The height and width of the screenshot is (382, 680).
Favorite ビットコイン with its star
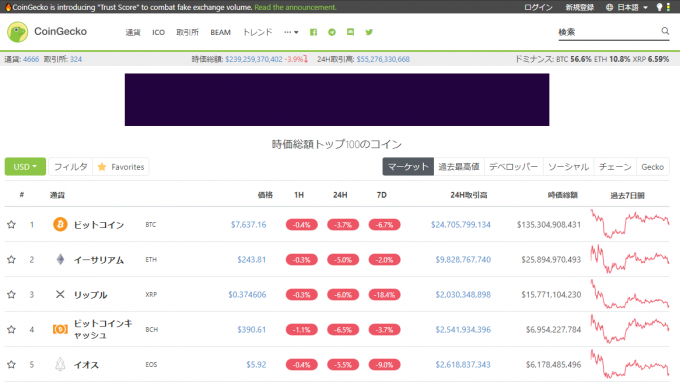click(11, 225)
